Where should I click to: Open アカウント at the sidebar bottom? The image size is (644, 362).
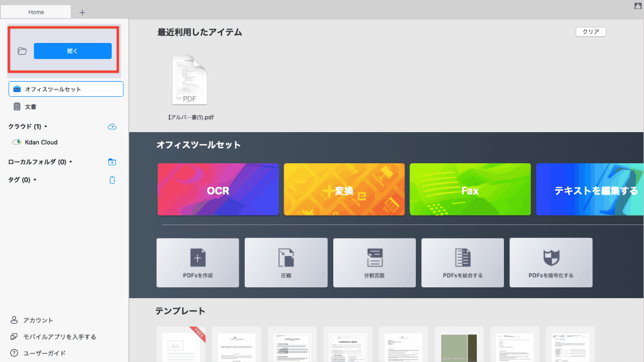click(x=38, y=320)
